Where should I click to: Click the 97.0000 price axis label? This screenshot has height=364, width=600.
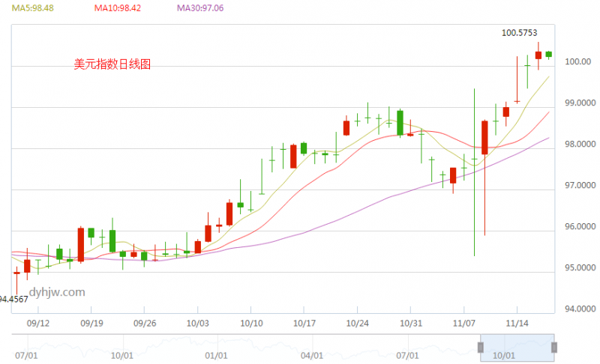pos(580,185)
